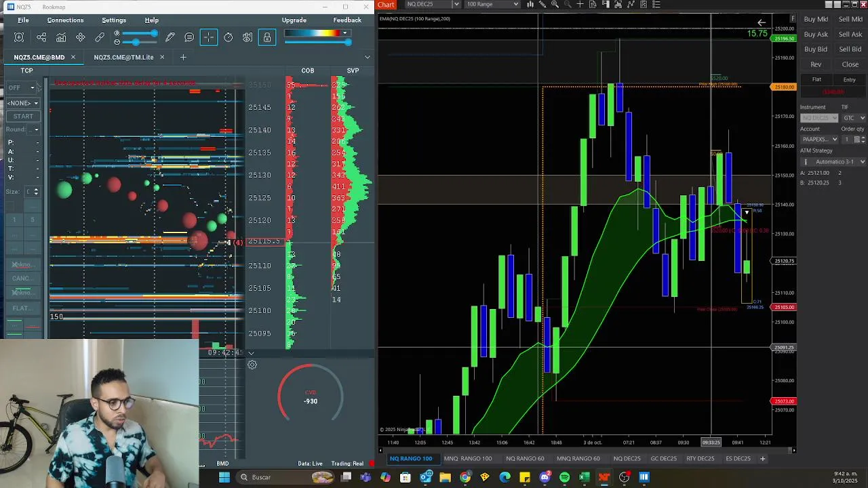Viewport: 868px width, 488px height.
Task: Open the indicators icon in chart toolbar
Action: pos(631,5)
